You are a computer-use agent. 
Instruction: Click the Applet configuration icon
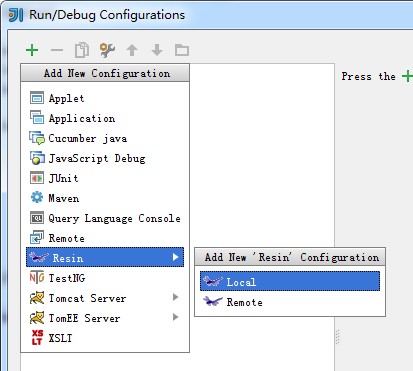pos(37,98)
